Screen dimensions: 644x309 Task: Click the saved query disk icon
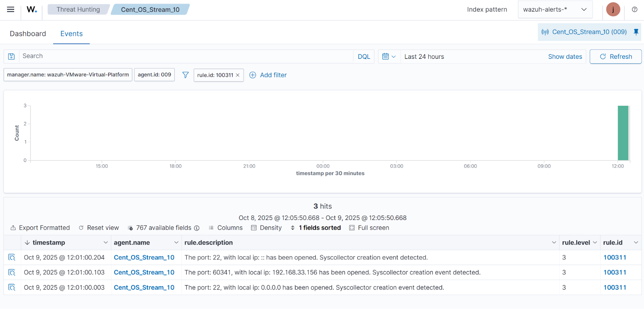pyautogui.click(x=12, y=56)
